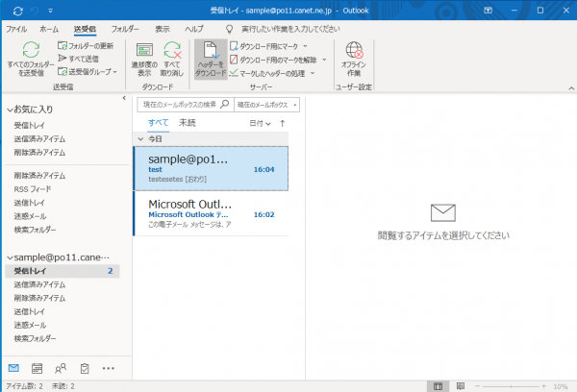This screenshot has height=392, width=577.
Task: Collapse the ribbon with chevron
Action: [x=571, y=88]
